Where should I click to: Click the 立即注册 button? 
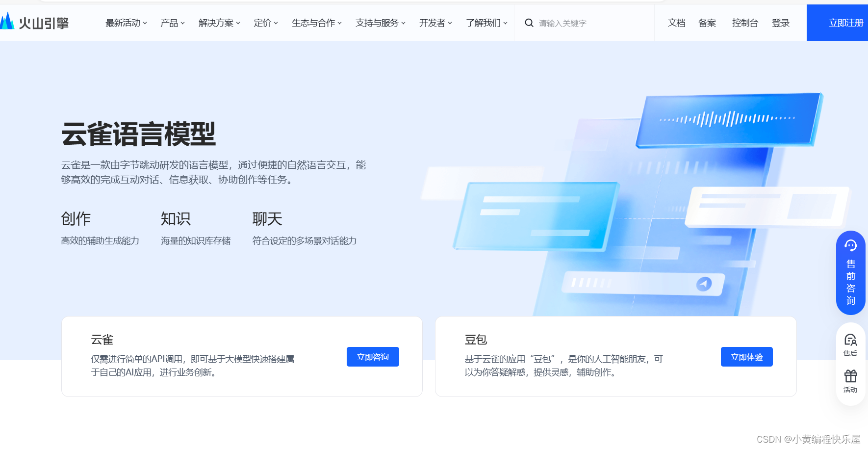pos(838,23)
